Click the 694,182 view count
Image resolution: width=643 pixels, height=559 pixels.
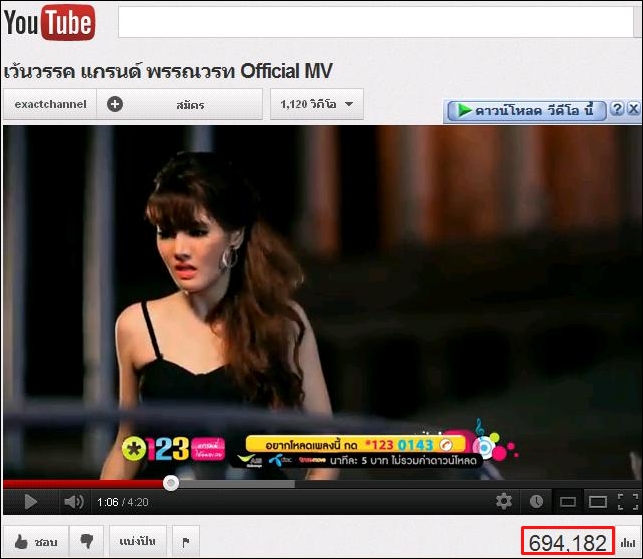pos(568,542)
